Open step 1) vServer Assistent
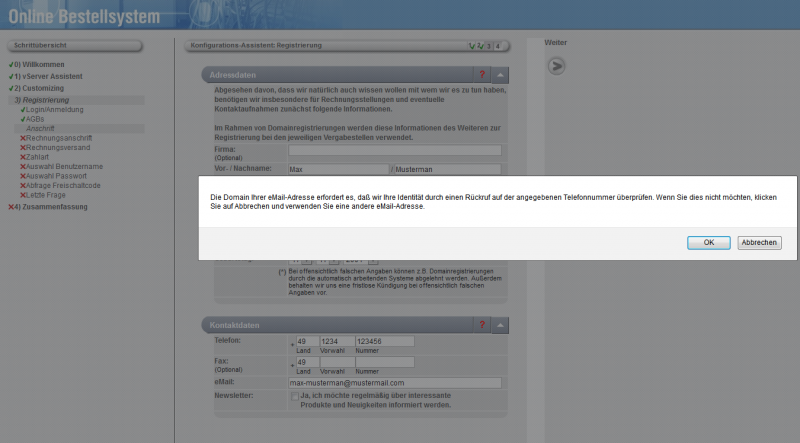Screen dimensions: 800x443 [x=48, y=76]
